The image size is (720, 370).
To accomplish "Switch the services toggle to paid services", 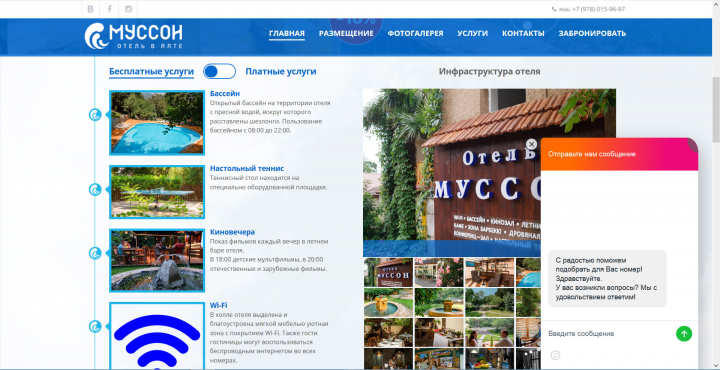I will [x=219, y=72].
